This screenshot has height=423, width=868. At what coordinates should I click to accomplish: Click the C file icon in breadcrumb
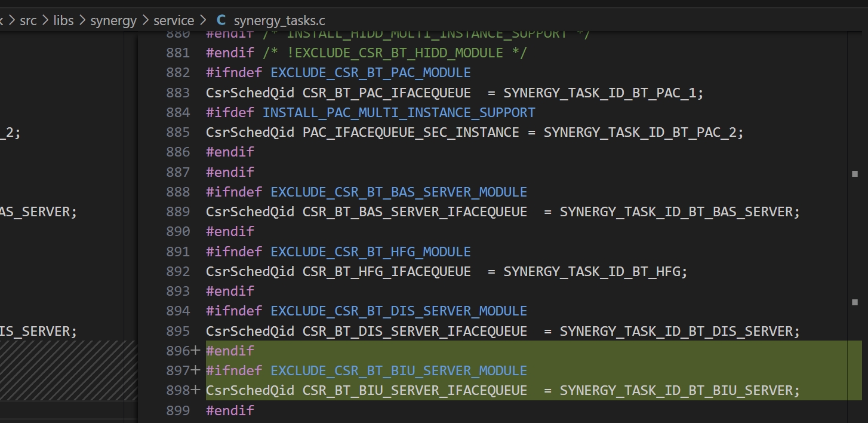click(221, 21)
